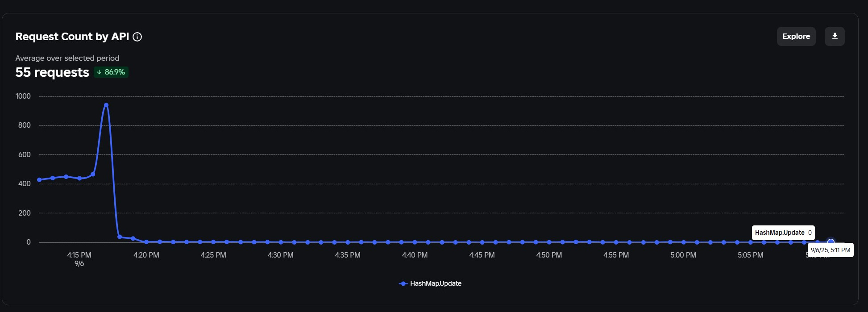Image resolution: width=868 pixels, height=312 pixels.
Task: Download chart data with the download icon
Action: [x=835, y=36]
